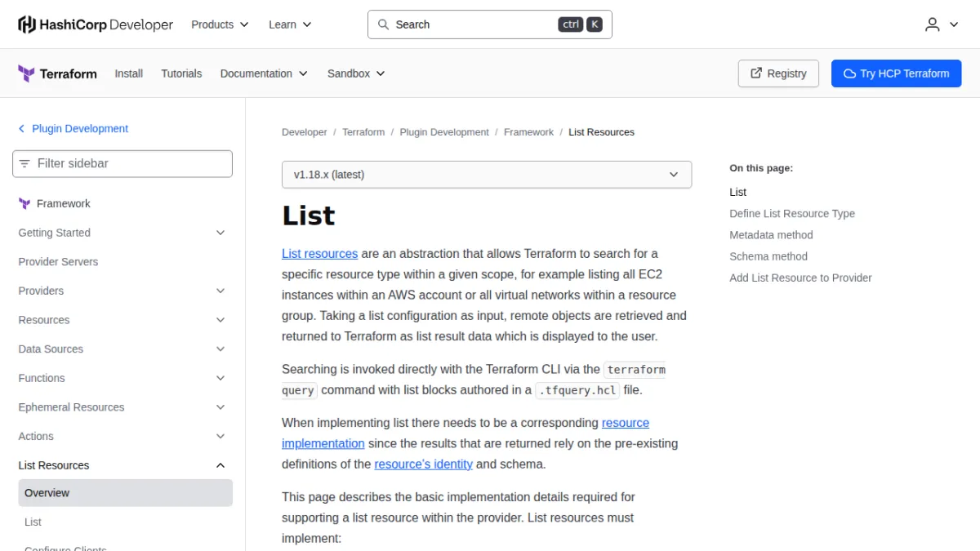The height and width of the screenshot is (551, 980).
Task: Jump to List in page contents
Action: [738, 193]
